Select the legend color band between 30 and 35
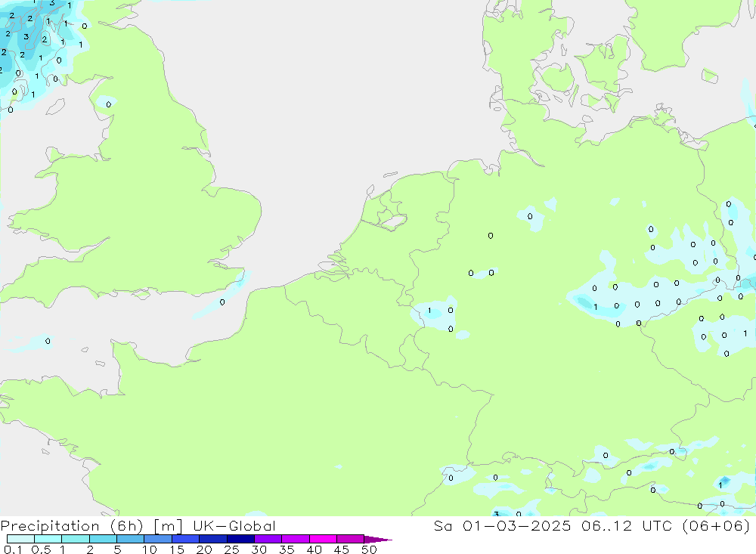This screenshot has width=756, height=554. (x=268, y=539)
